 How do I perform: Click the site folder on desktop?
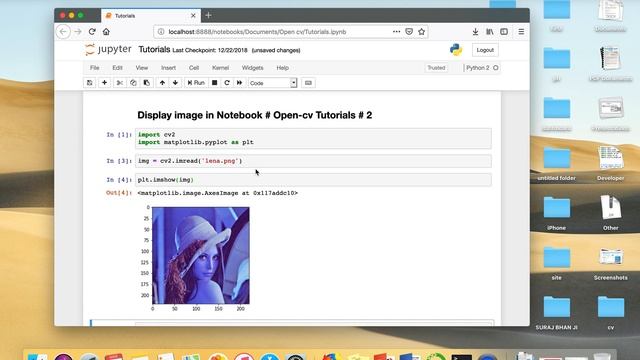557,263
